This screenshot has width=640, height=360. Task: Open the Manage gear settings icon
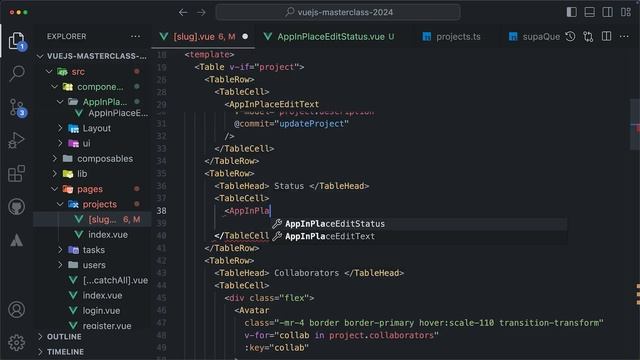click(16, 342)
